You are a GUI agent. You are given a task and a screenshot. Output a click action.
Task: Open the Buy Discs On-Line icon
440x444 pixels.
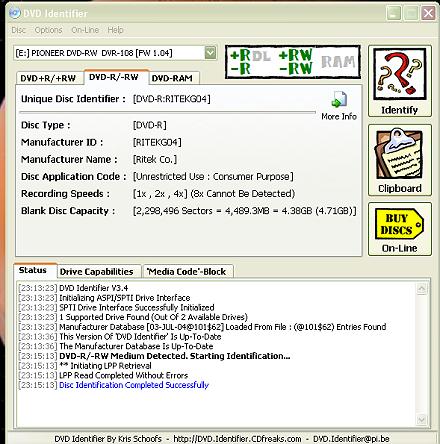pyautogui.click(x=399, y=224)
